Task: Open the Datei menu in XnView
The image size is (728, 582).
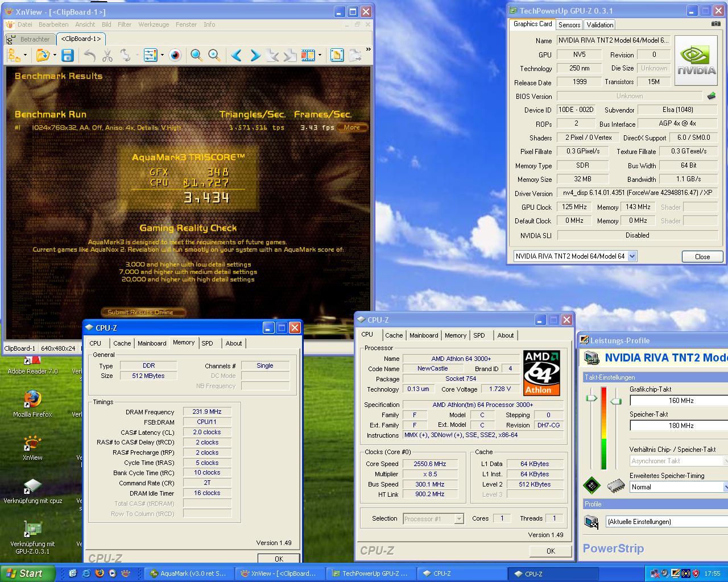Action: [x=25, y=24]
